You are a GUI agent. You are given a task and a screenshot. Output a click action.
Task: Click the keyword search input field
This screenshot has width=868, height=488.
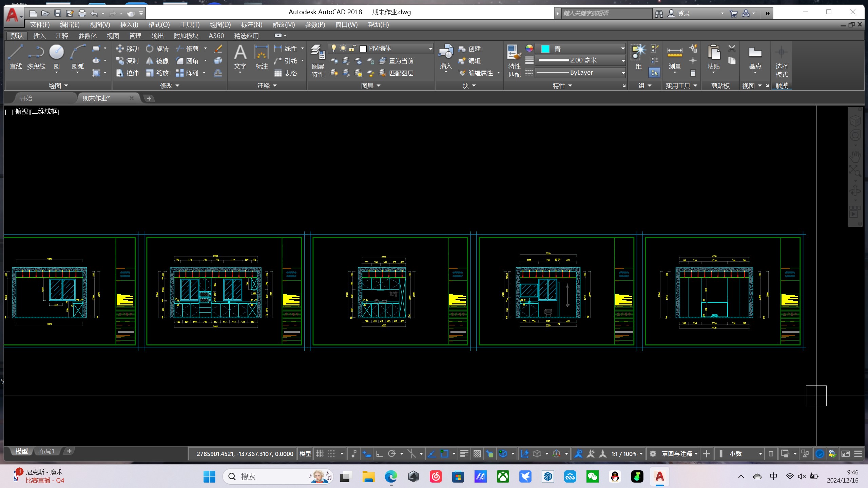(606, 13)
